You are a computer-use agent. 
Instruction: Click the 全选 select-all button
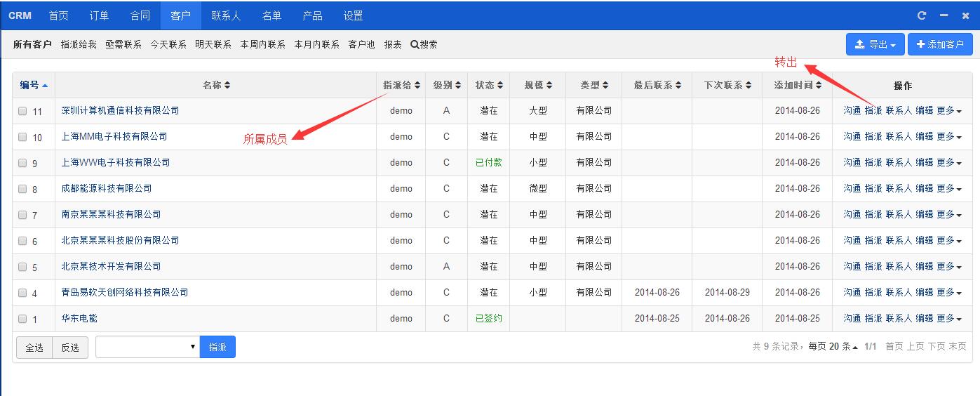coord(34,348)
